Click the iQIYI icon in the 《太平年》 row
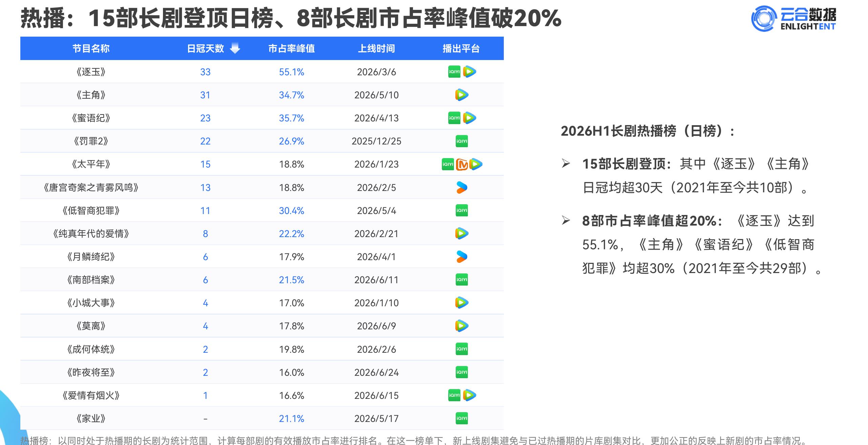Viewport: 868px width, 445px height. click(x=448, y=164)
